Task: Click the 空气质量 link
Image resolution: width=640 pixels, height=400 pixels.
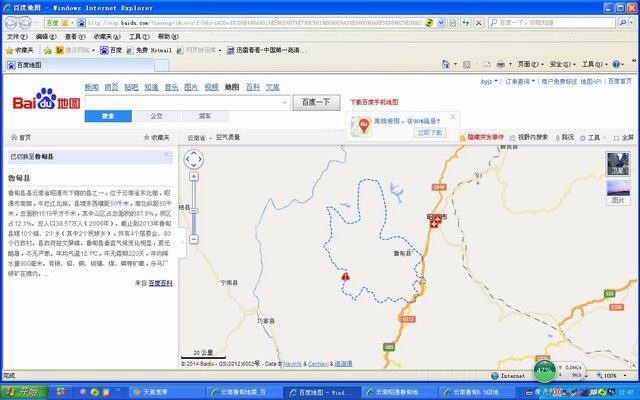Action: [228, 137]
